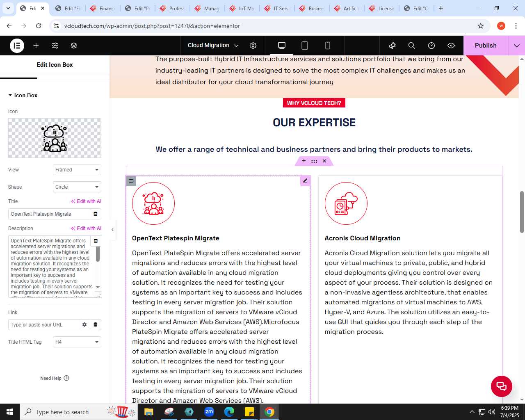Open dynamic tags for Description field
Screen dimensions: 525x420
96,241
